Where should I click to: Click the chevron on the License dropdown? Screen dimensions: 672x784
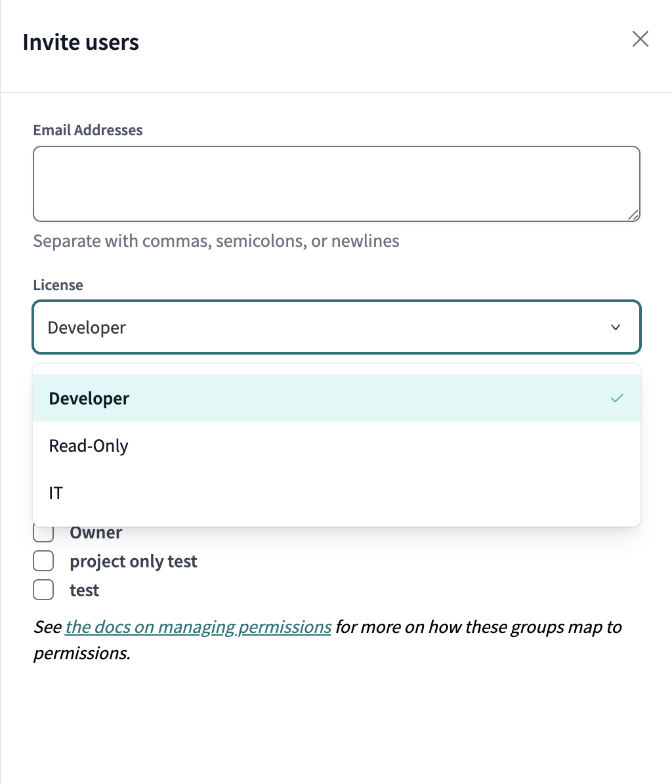pos(615,327)
